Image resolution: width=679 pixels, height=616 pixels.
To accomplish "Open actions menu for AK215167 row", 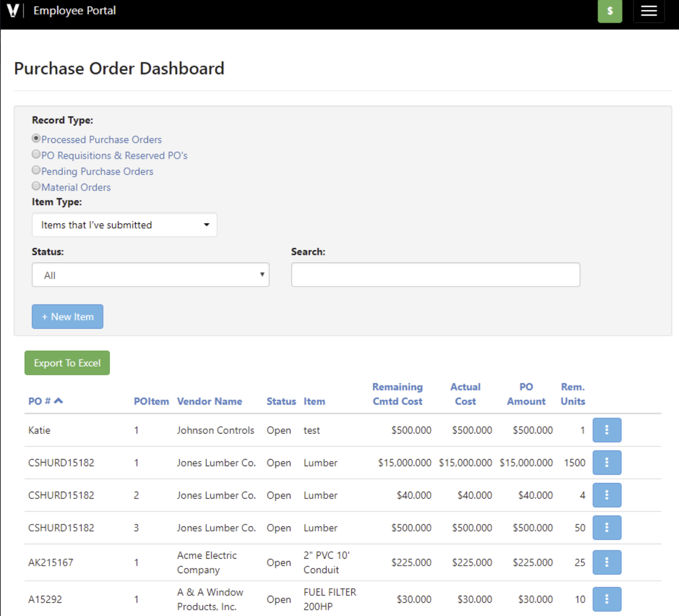I will pyautogui.click(x=606, y=562).
